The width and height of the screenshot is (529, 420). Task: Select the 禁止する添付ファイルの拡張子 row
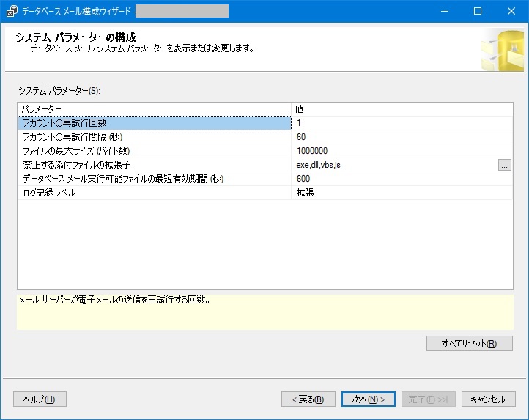pos(154,165)
